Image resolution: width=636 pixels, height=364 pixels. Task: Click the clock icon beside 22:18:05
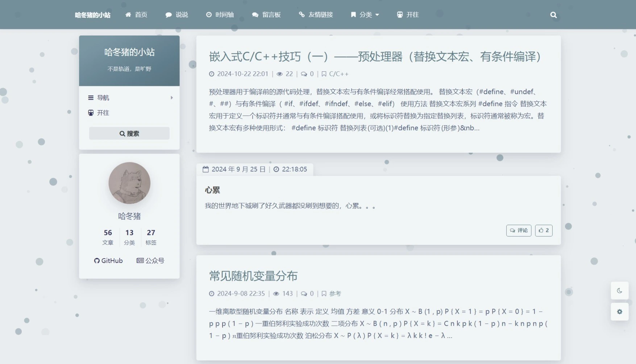click(x=276, y=169)
